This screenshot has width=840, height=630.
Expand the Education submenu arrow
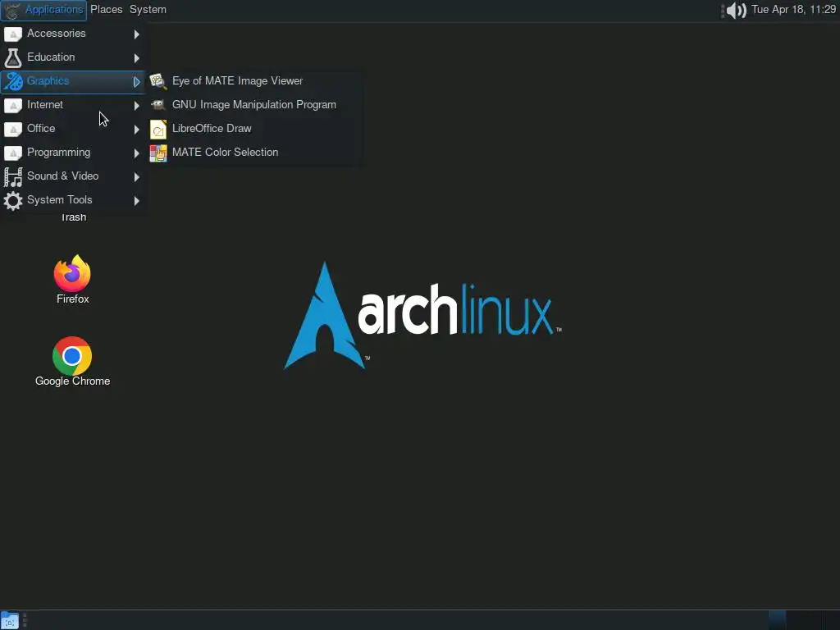[137, 58]
